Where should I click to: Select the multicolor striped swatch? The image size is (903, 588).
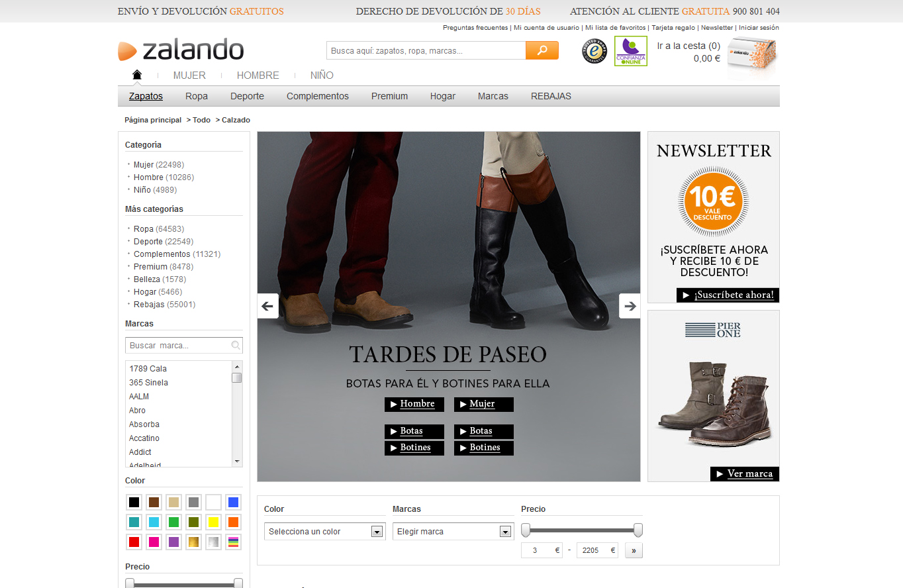(x=233, y=542)
